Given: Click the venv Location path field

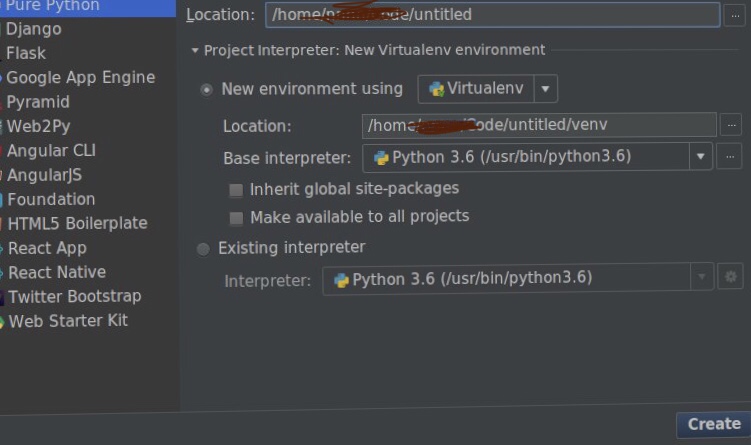Looking at the screenshot, I should (539, 126).
